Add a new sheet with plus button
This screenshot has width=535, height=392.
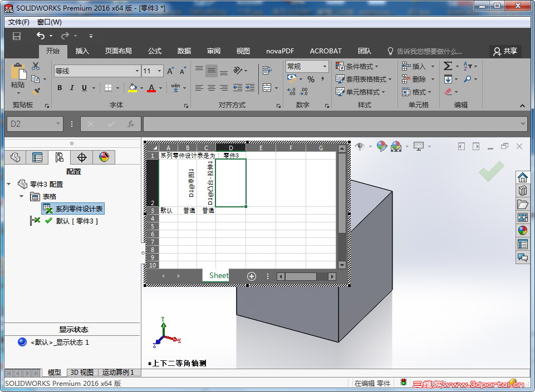pos(252,276)
